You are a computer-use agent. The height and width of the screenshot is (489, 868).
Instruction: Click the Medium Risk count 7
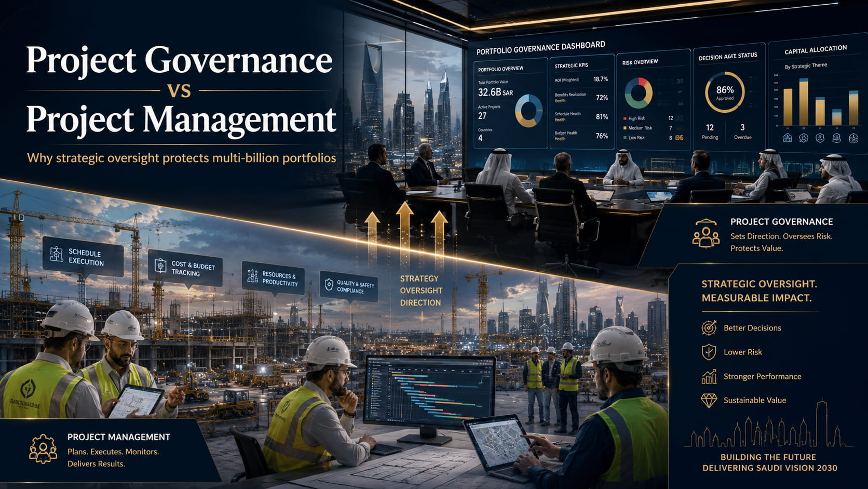tap(671, 128)
